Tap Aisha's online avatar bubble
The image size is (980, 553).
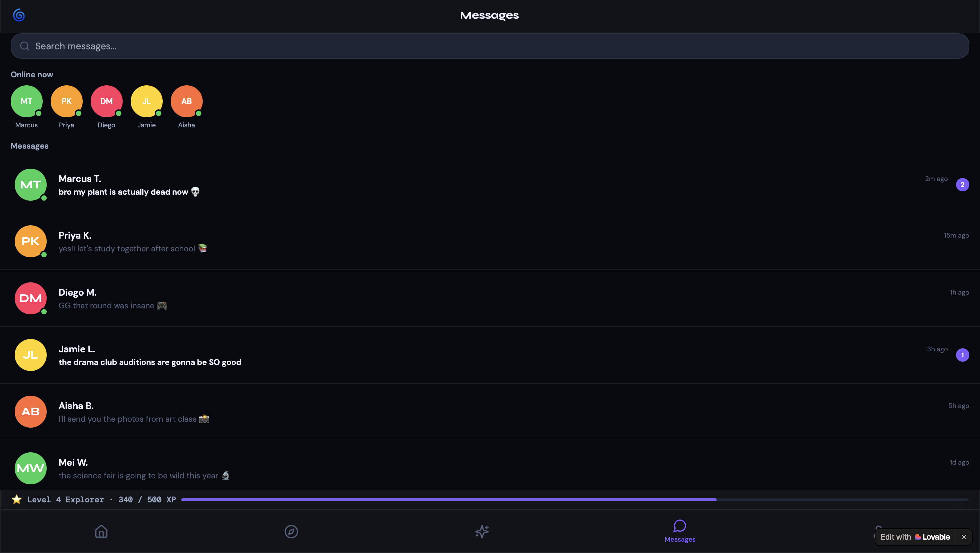tap(186, 101)
